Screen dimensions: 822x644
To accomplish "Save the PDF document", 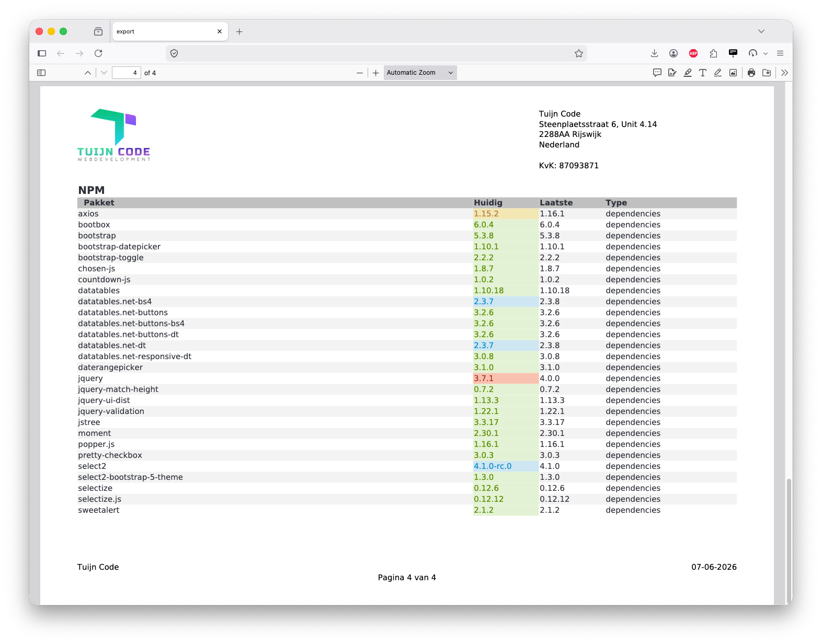I will click(x=767, y=73).
